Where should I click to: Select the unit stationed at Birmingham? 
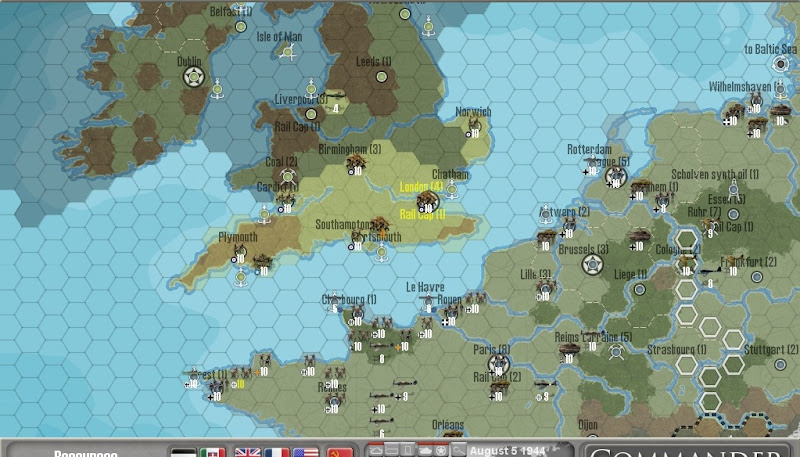(x=356, y=163)
